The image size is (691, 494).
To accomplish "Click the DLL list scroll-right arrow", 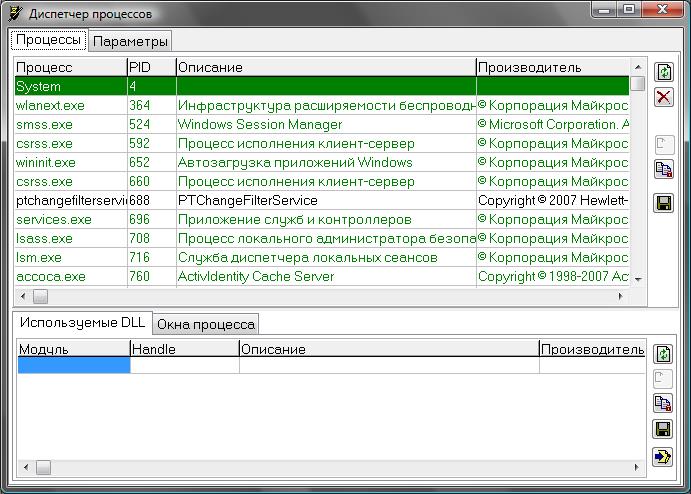I will click(636, 467).
